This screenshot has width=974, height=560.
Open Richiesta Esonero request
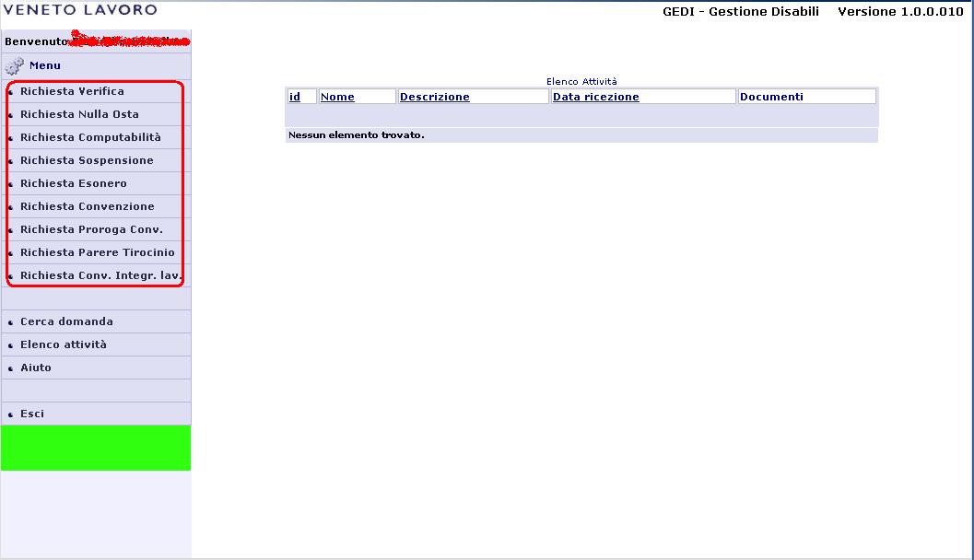[x=74, y=183]
